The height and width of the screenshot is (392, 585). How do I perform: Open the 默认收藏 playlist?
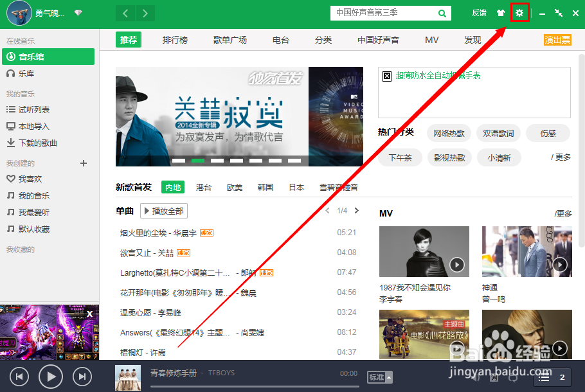[28, 229]
